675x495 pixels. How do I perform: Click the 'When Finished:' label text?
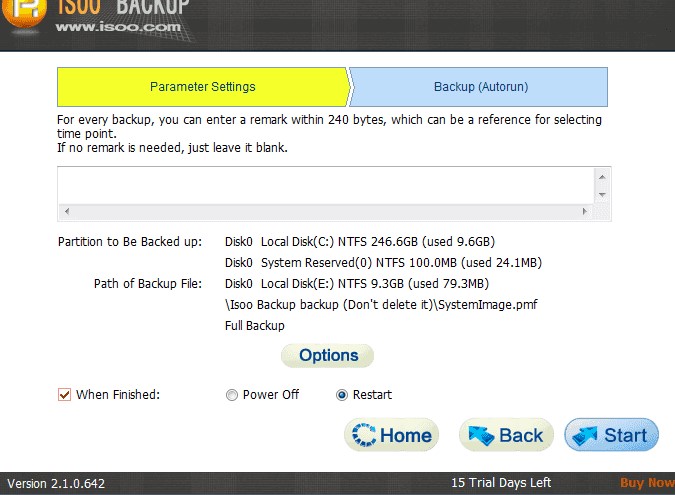tap(118, 395)
